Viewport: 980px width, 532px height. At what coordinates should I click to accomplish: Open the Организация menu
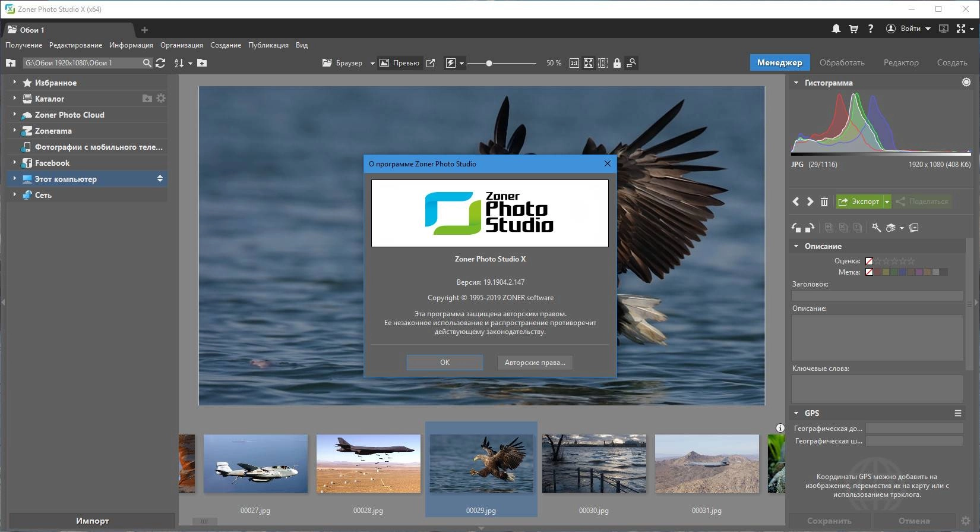click(182, 45)
